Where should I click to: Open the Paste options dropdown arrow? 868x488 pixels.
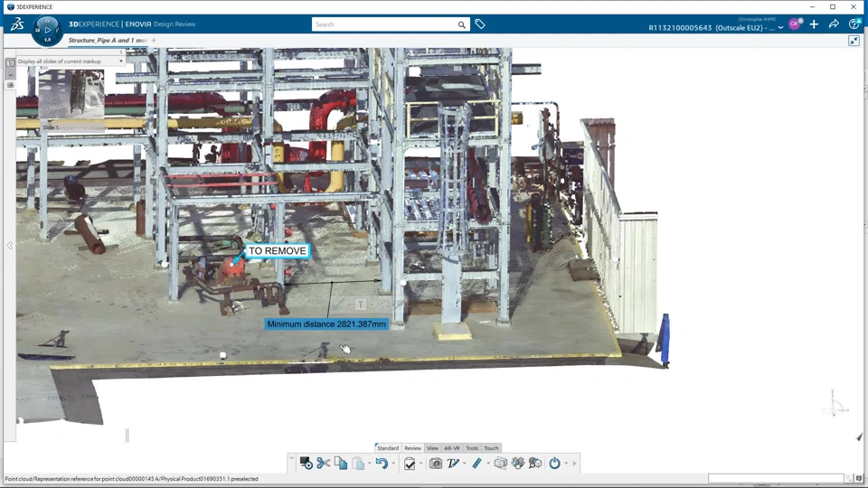point(369,464)
